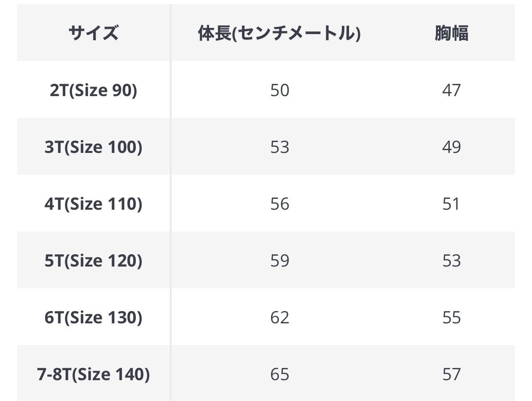Click body length value 59 for 5T
This screenshot has width=532, height=401.
pos(279,260)
